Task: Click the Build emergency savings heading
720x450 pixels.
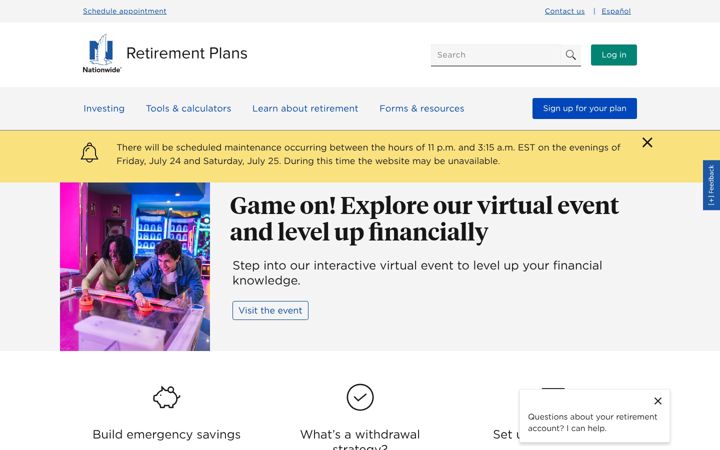Action: click(x=166, y=434)
